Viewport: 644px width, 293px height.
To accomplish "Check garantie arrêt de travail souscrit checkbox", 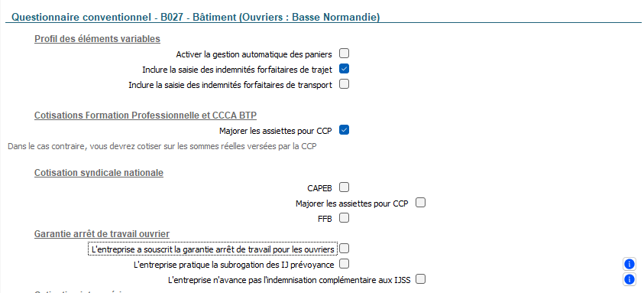I will [x=345, y=248].
